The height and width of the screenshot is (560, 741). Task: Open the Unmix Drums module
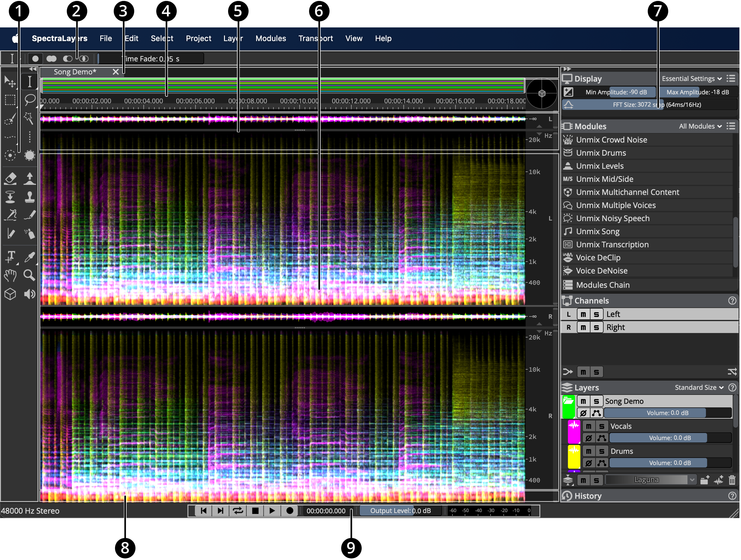click(x=600, y=153)
